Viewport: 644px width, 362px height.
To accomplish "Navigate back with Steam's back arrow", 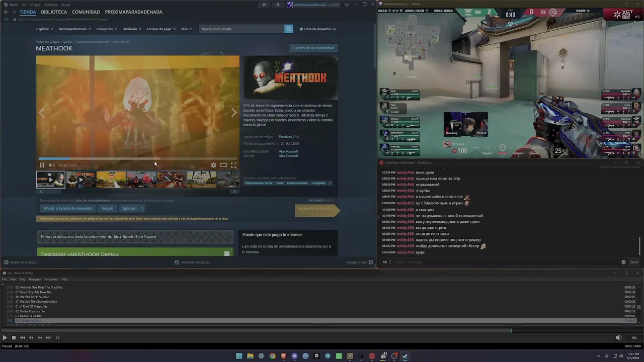I will click(x=6, y=12).
